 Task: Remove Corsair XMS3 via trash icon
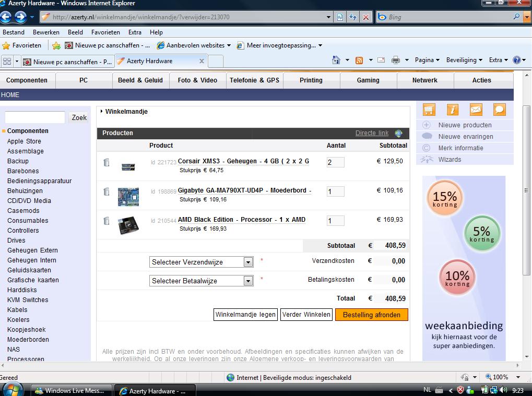pyautogui.click(x=107, y=162)
